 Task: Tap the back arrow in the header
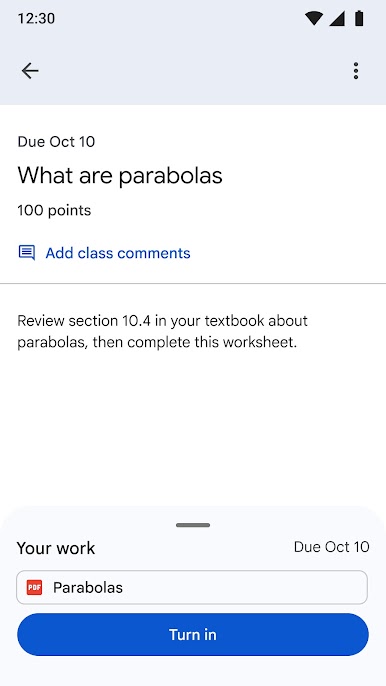coord(30,70)
